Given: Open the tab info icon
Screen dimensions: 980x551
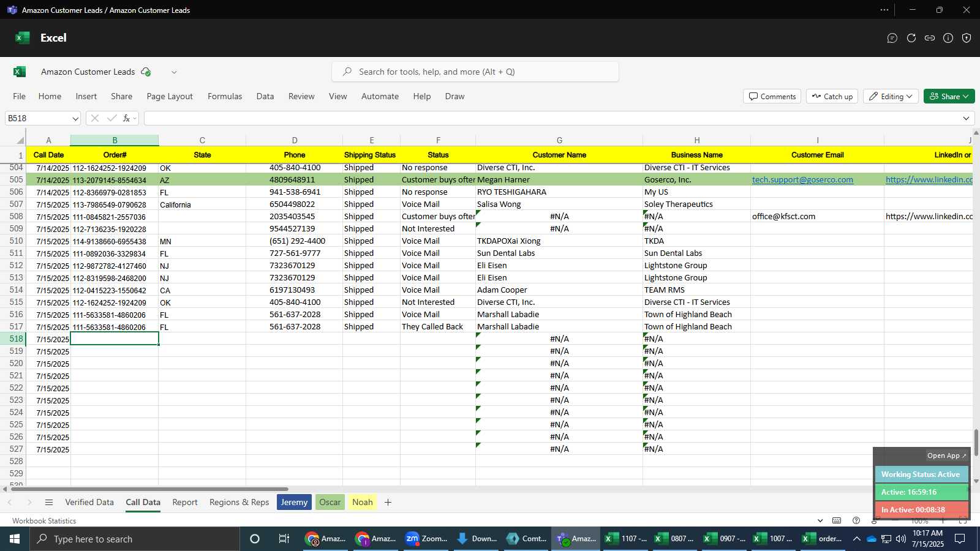Looking at the screenshot, I should (948, 38).
